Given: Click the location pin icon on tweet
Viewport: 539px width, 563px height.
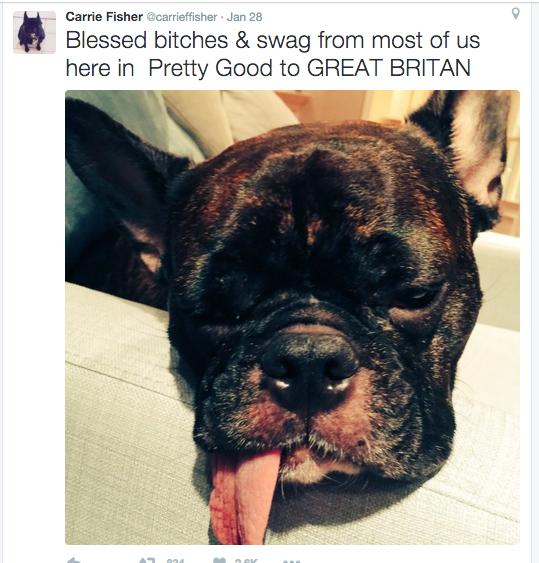Looking at the screenshot, I should [515, 14].
